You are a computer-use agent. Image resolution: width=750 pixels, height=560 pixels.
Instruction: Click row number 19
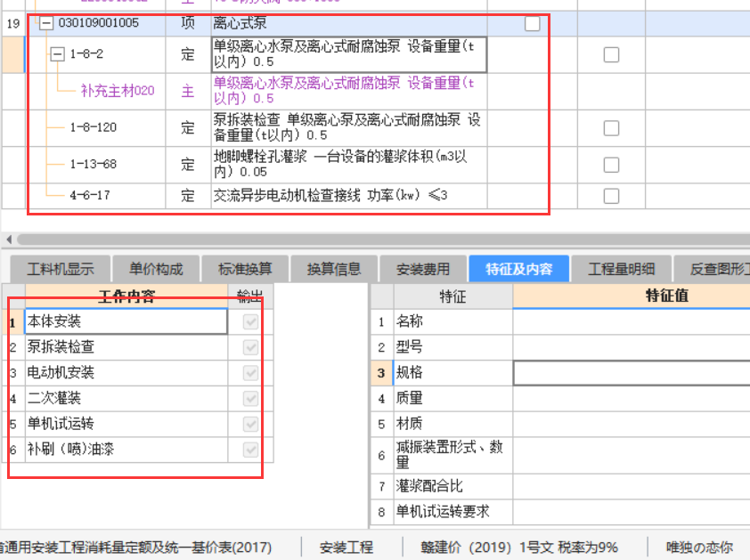13,23
